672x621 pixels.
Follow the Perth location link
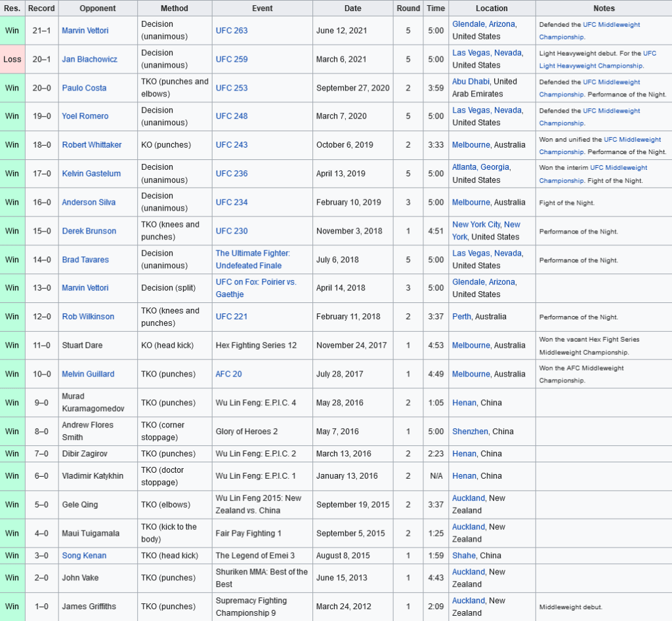(461, 317)
